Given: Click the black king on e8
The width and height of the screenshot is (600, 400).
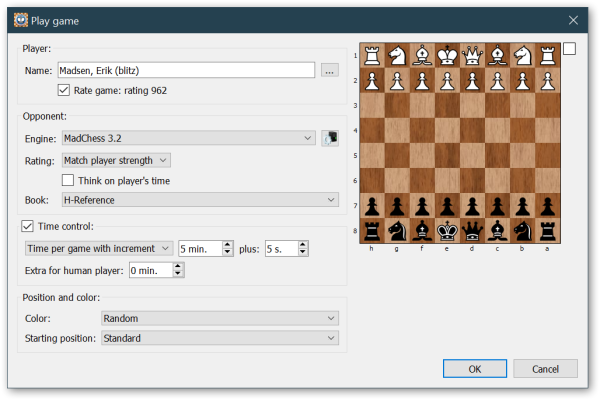Looking at the screenshot, I should (447, 231).
